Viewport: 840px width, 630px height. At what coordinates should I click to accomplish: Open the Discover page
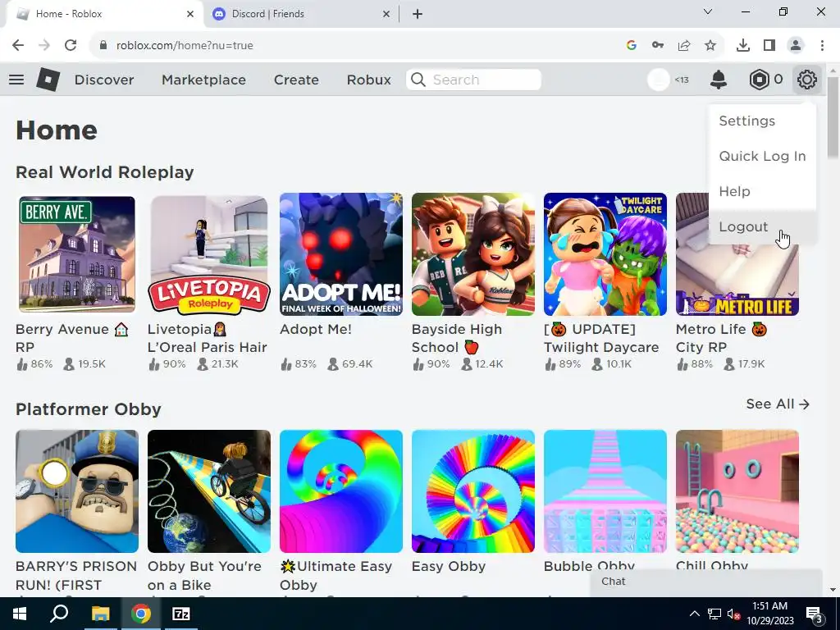click(x=104, y=80)
